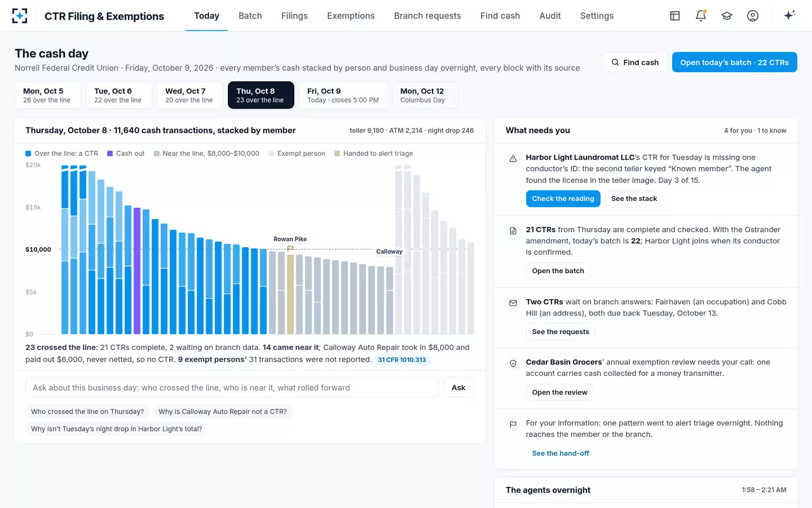Focus the Ask about this business day field
Image resolution: width=812 pixels, height=508 pixels.
pos(232,388)
